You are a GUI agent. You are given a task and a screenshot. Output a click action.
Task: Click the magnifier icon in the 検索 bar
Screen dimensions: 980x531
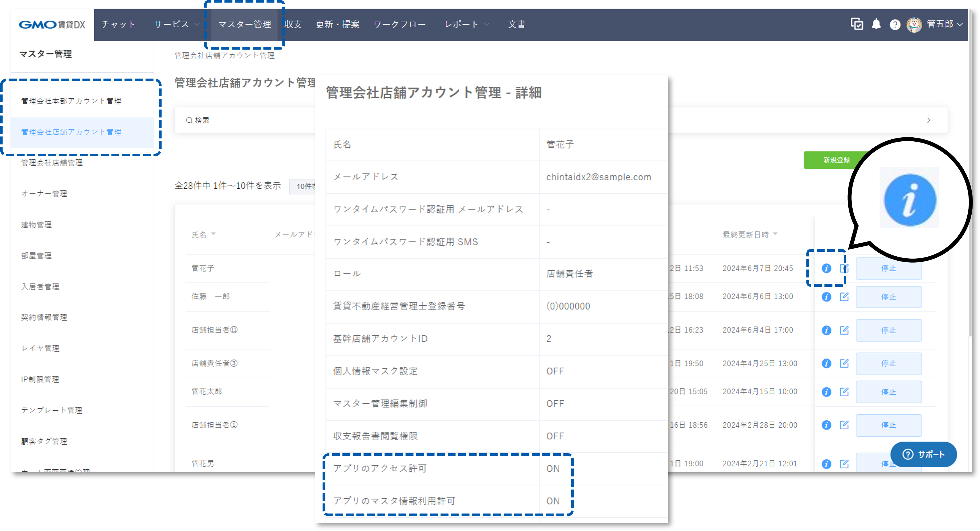click(189, 120)
